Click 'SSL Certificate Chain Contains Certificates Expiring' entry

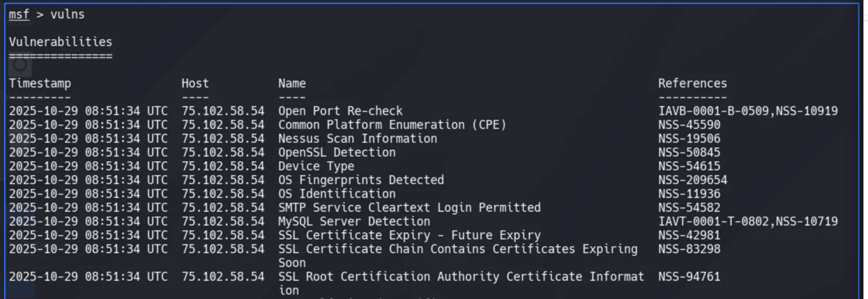458,249
